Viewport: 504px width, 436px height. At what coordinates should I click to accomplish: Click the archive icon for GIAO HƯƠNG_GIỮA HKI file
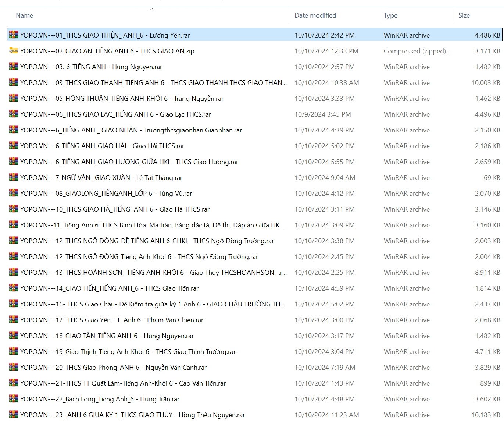pyautogui.click(x=14, y=162)
